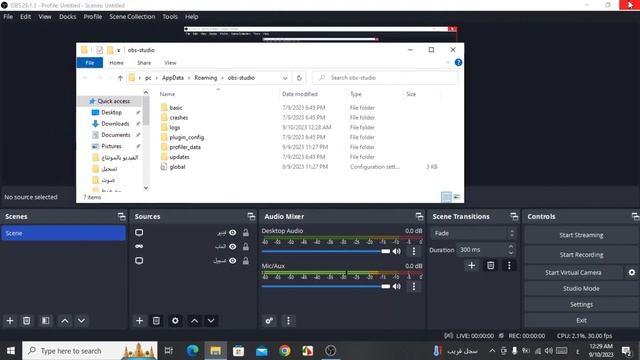This screenshot has width=640, height=360.
Task: Select Explorer View ribbon tab
Action: pos(170,63)
